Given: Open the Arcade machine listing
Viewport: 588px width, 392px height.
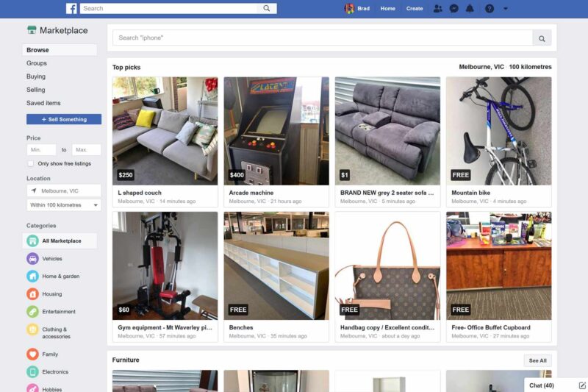Looking at the screenshot, I should (276, 142).
